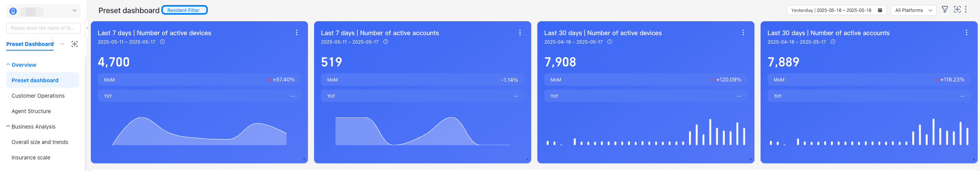Collapse the Business Analysis section
980x171 pixels.
(x=8, y=126)
